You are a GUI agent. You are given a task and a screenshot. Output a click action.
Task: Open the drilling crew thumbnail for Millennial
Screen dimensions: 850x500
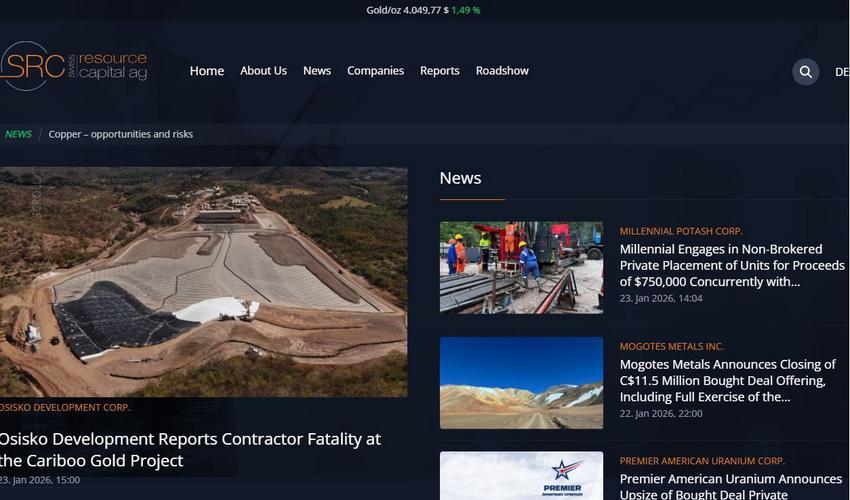tap(521, 267)
